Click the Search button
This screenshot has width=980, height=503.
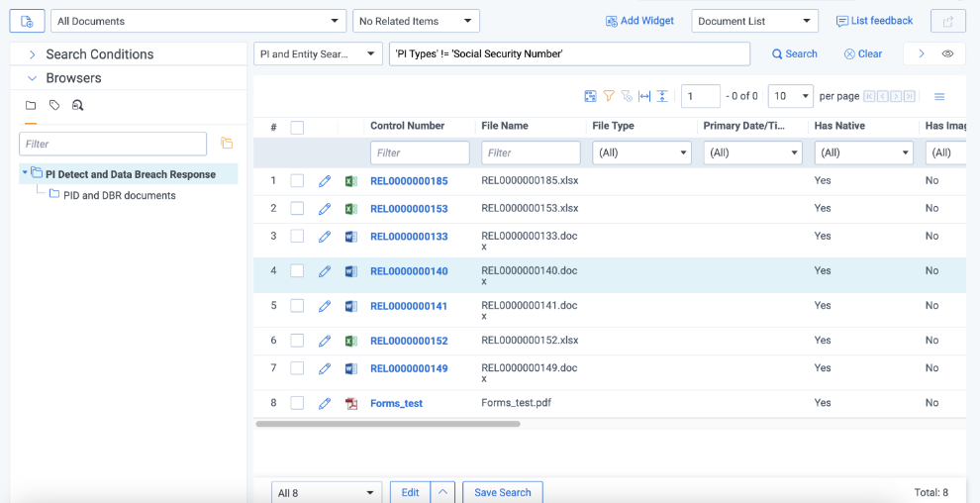pos(794,53)
